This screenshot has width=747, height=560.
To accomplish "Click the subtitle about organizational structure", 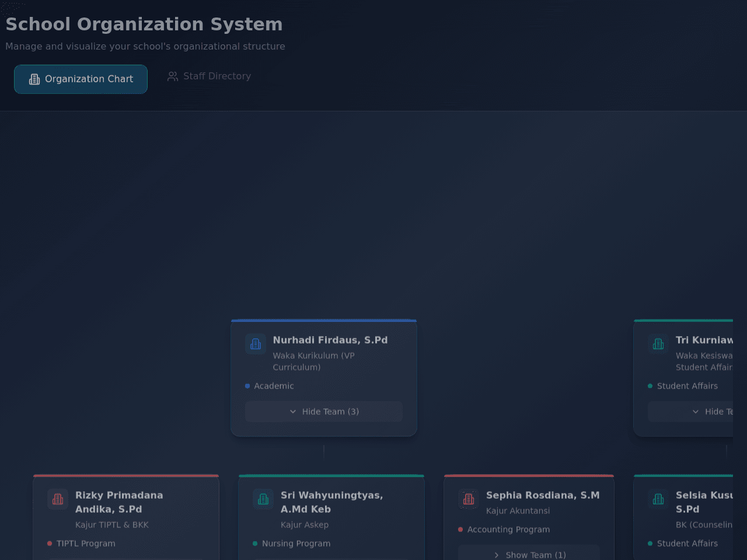I will tap(145, 47).
